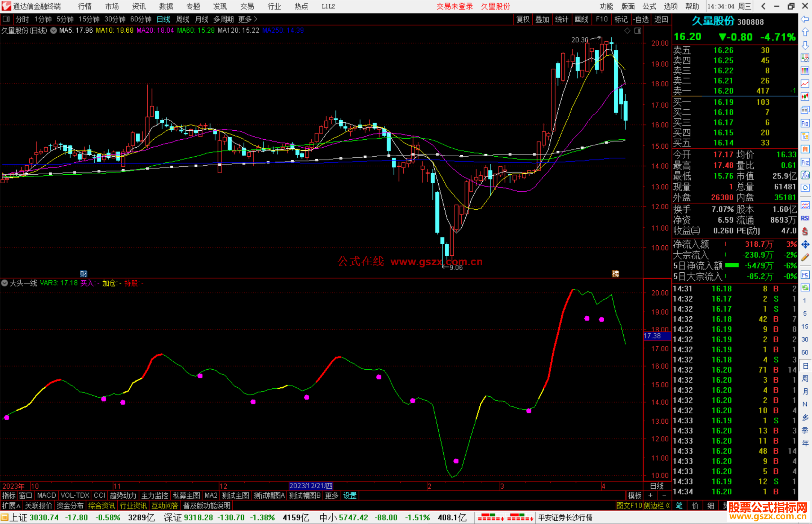Click the four-way move arrows icon
Screen dimensions: 812x524
(805, 245)
